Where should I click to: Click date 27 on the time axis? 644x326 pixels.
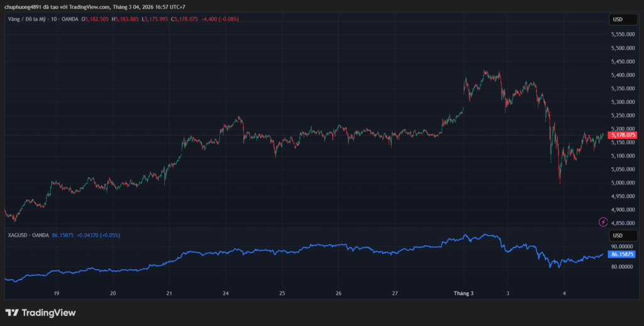click(x=395, y=293)
